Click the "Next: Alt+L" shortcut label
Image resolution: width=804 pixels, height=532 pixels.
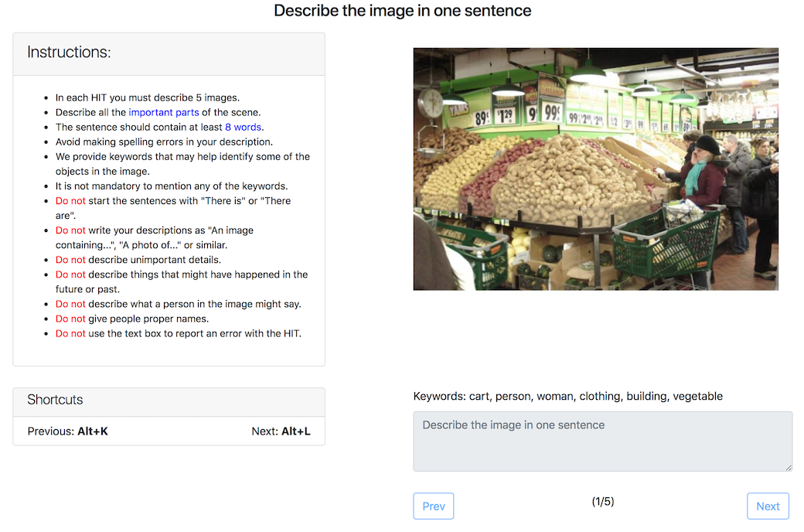tap(281, 431)
